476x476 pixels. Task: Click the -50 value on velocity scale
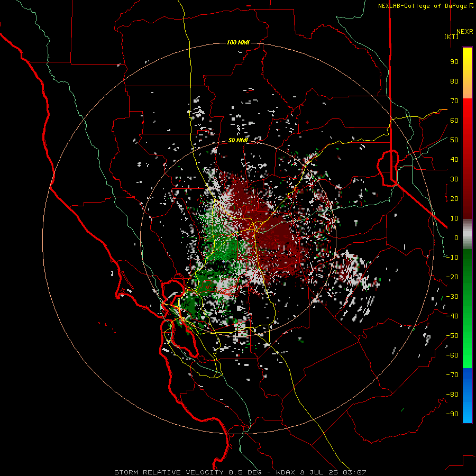coord(452,336)
